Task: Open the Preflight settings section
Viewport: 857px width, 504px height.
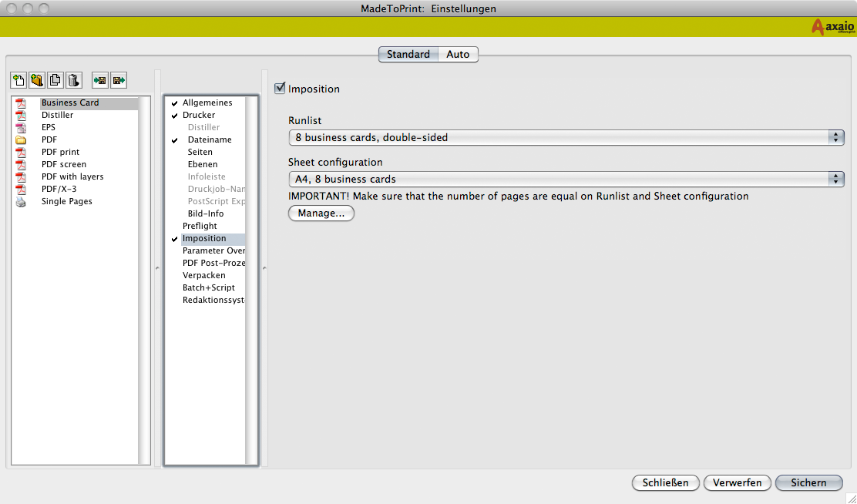Action: tap(200, 227)
